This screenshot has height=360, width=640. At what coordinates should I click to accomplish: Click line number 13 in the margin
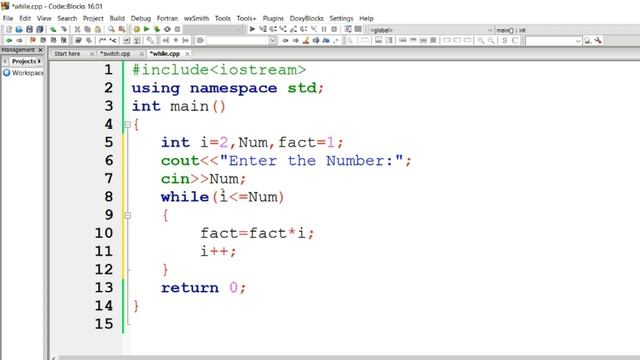(104, 288)
